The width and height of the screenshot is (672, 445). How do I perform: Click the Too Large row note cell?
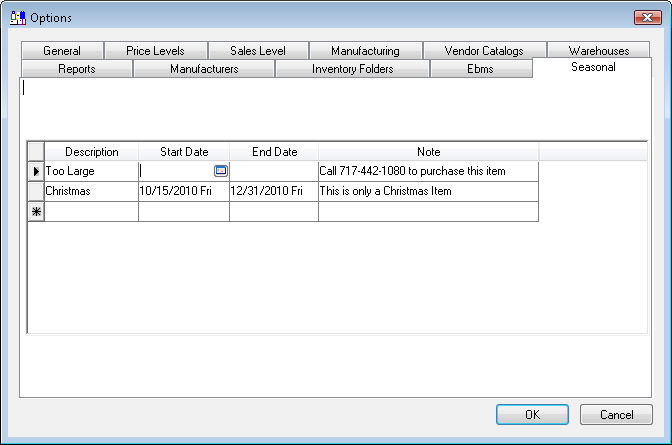click(428, 171)
